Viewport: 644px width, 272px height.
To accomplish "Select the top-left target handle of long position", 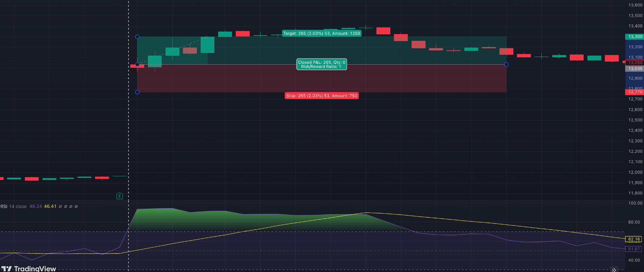I will (137, 37).
